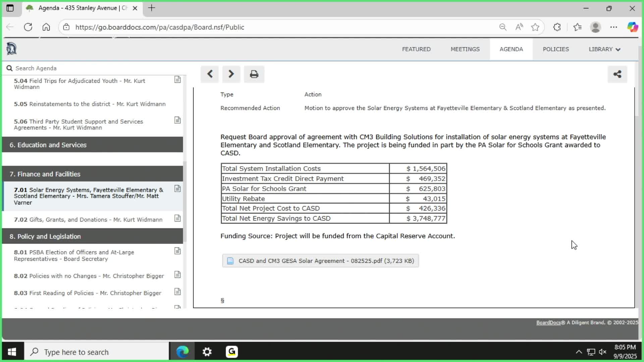Click the share icon button
Image resolution: width=644 pixels, height=362 pixels.
(617, 74)
